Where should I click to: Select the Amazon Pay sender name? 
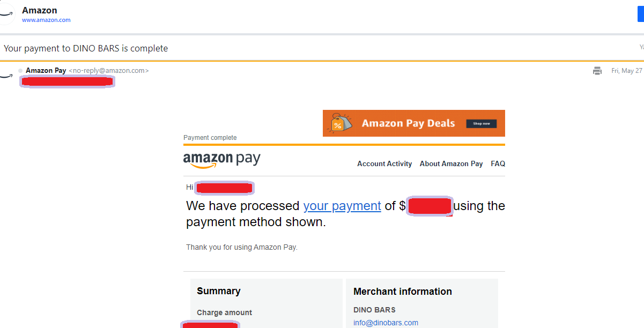tap(46, 71)
